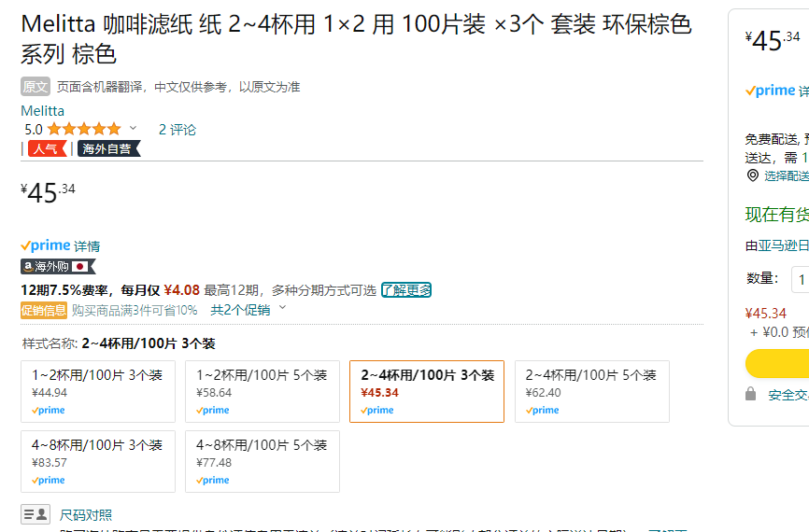Image resolution: width=809 pixels, height=532 pixels.
Task: Click the product title heading
Action: [356, 39]
